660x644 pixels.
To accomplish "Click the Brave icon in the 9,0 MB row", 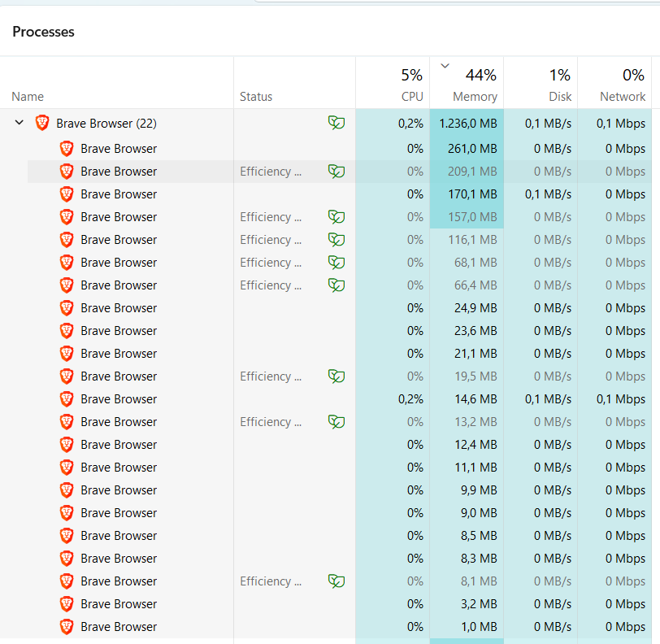I will pyautogui.click(x=67, y=512).
